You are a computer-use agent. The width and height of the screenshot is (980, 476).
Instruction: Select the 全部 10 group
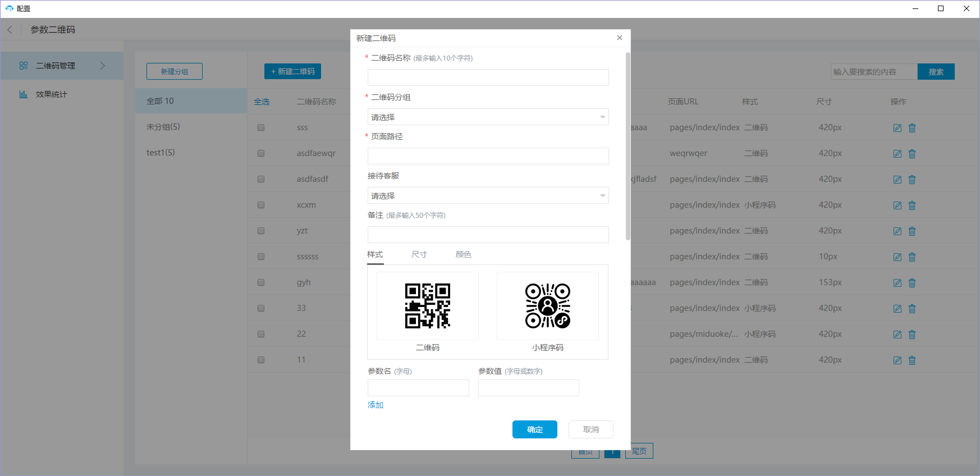tap(191, 101)
